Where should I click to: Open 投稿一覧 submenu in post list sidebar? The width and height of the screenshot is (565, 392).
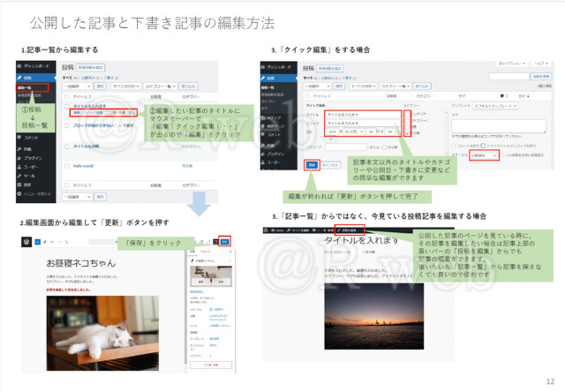(24, 88)
